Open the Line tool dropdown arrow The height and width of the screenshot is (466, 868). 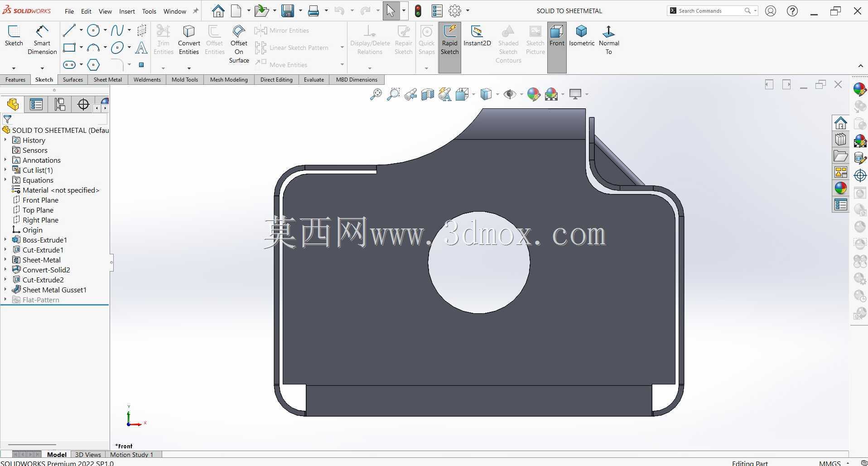pyautogui.click(x=81, y=30)
